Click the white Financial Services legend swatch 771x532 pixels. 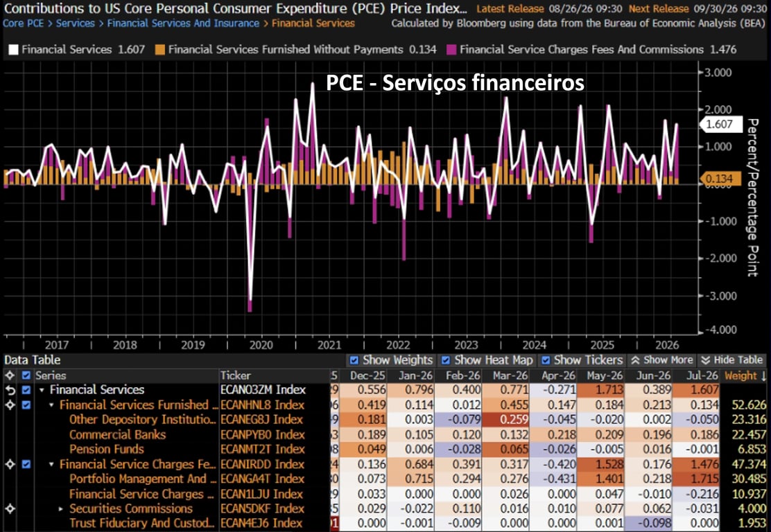tap(14, 50)
